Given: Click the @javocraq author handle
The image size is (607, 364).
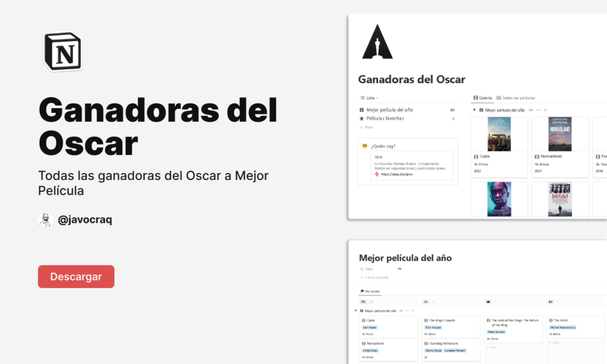Looking at the screenshot, I should pyautogui.click(x=85, y=220).
